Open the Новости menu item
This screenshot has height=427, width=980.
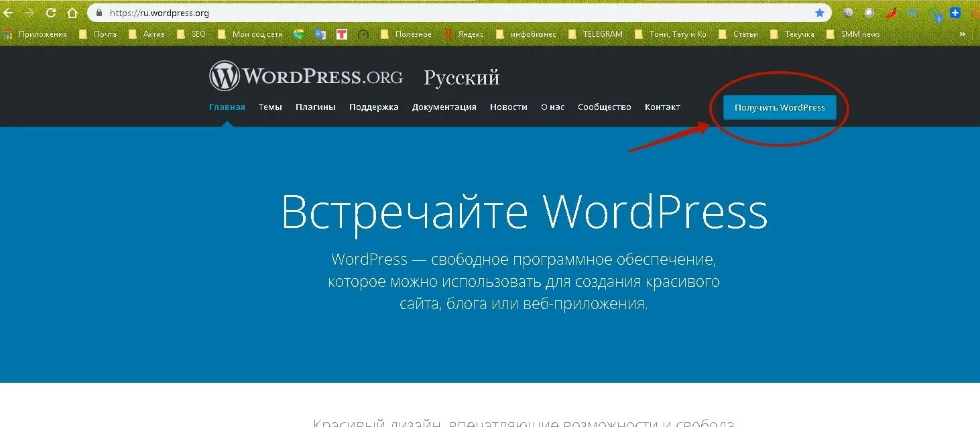coord(509,107)
